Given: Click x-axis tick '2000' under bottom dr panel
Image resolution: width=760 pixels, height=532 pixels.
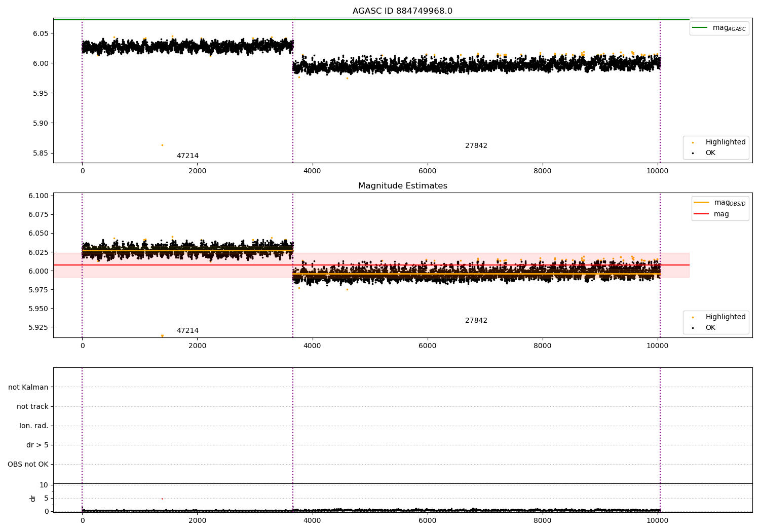Looking at the screenshot, I should point(197,520).
